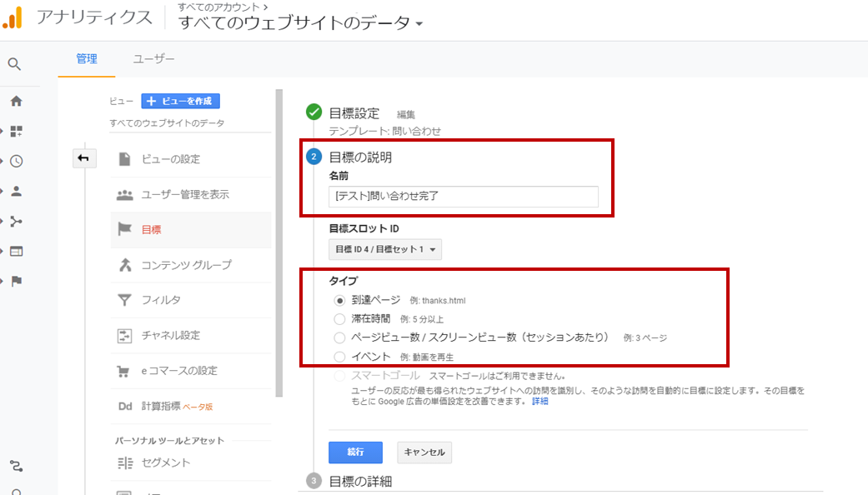
Task: Open the Audience person icon
Action: pyautogui.click(x=16, y=192)
